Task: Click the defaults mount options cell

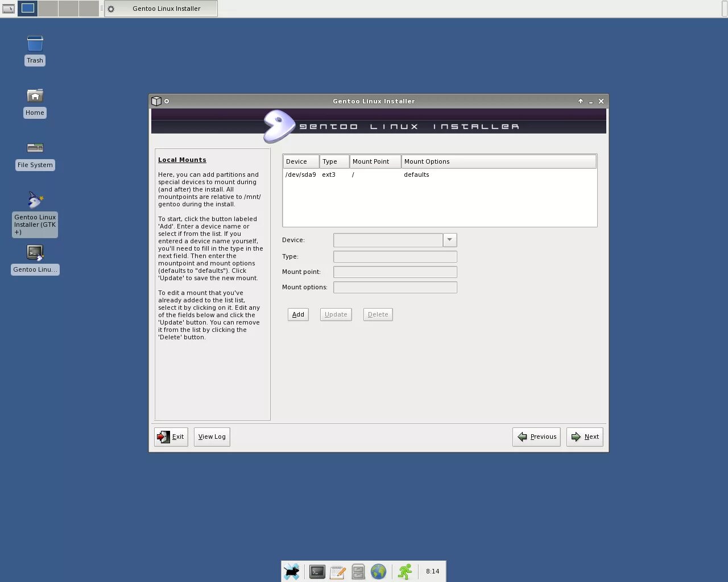Action: (416, 174)
